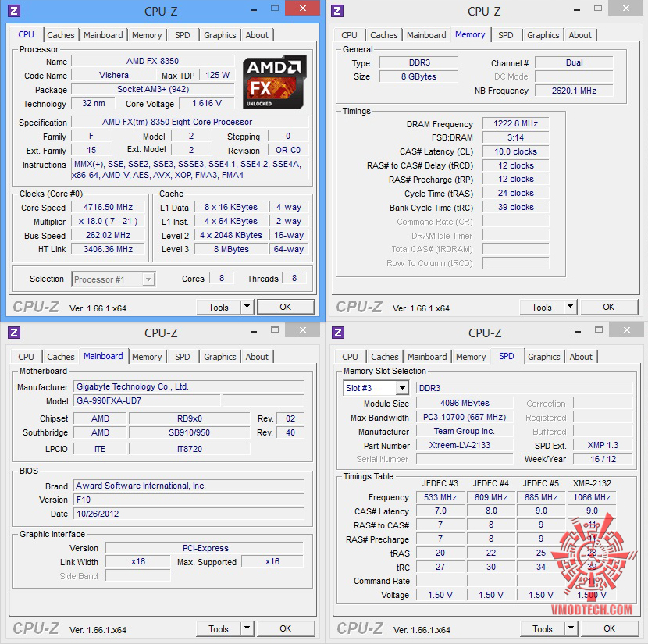This screenshot has width=648, height=644.
Task: Select Graphics tab in the Memory window
Action: click(x=543, y=35)
